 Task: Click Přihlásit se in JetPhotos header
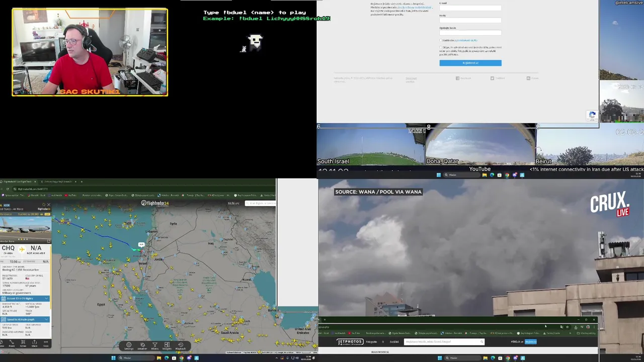click(x=517, y=342)
